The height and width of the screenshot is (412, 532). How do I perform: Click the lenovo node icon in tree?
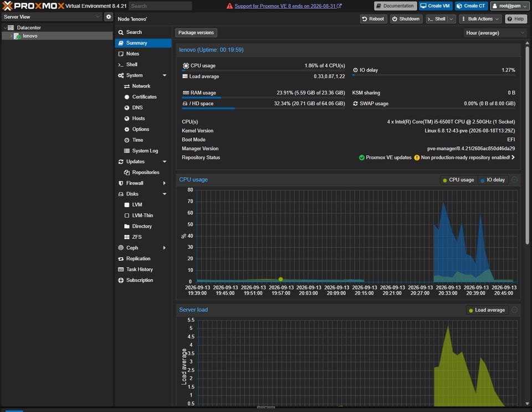17,36
